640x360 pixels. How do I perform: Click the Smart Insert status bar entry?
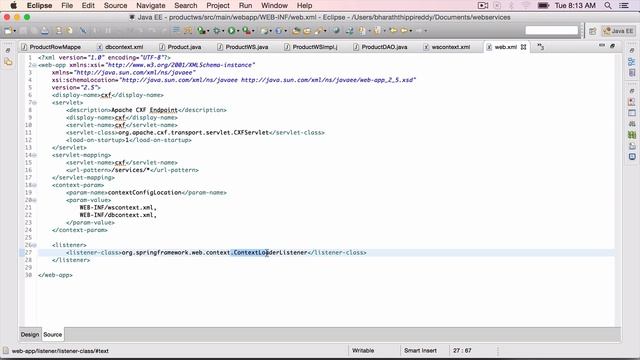tap(420, 351)
